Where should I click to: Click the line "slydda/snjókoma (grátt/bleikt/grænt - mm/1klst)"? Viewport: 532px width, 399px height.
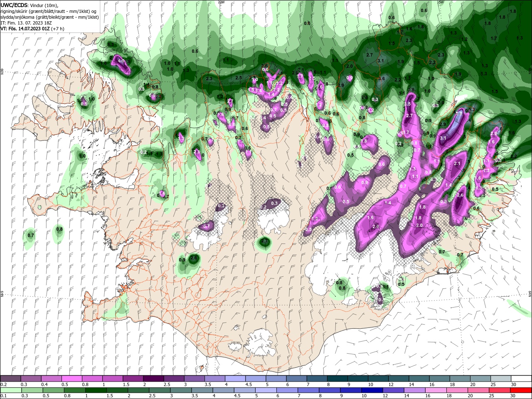point(49,17)
